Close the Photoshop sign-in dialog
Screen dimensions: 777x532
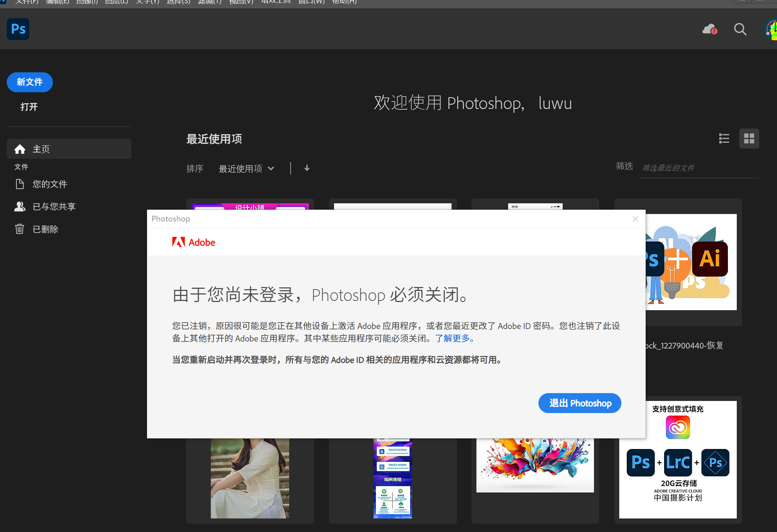point(635,219)
